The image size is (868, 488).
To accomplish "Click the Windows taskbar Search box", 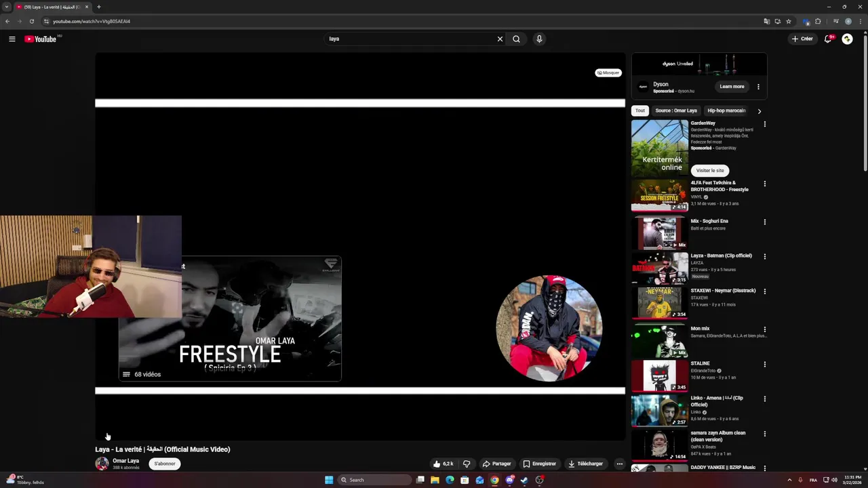I will pyautogui.click(x=374, y=480).
